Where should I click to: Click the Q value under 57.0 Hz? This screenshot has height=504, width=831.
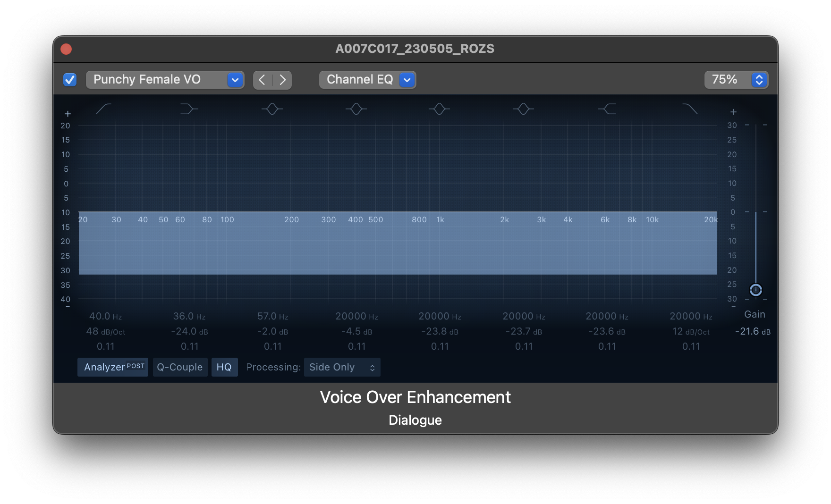tap(273, 346)
